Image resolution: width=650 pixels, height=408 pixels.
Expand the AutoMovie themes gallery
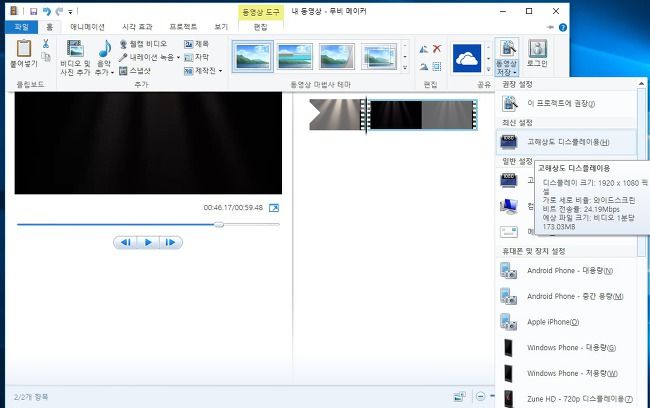pos(405,68)
